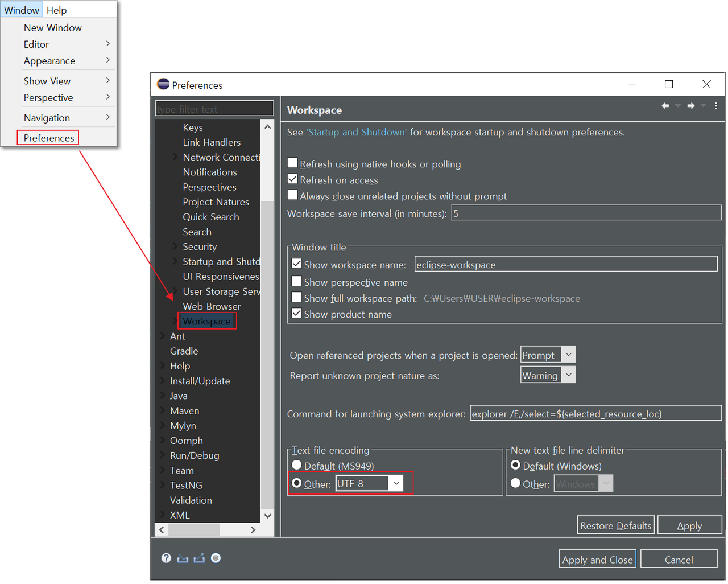This screenshot has height=584, width=728.
Task: Click tree scrollbar up arrow
Action: point(267,127)
